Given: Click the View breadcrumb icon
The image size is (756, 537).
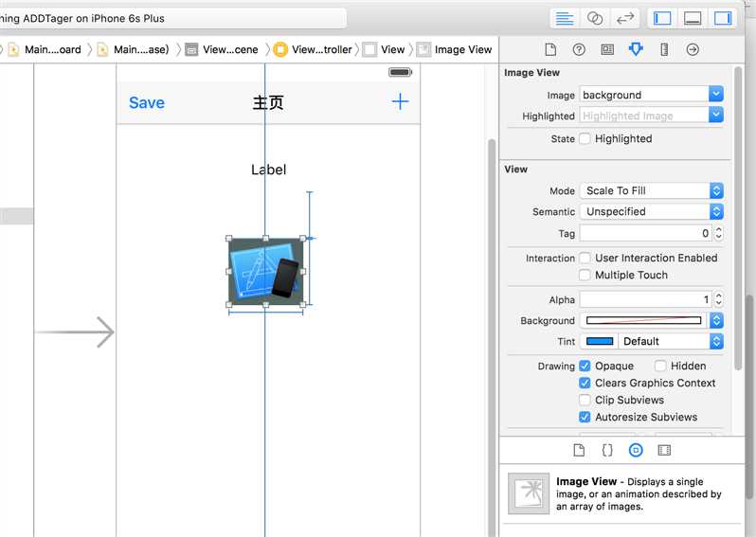Looking at the screenshot, I should pos(369,49).
